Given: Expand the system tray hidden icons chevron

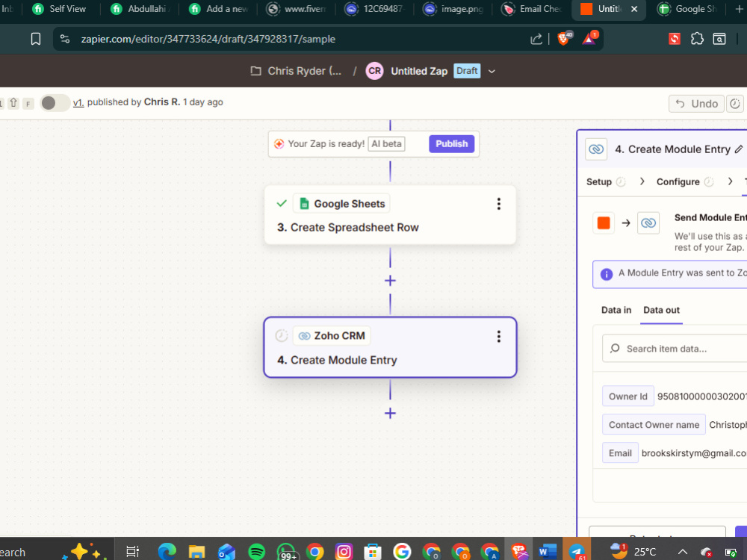Looking at the screenshot, I should click(x=682, y=553).
